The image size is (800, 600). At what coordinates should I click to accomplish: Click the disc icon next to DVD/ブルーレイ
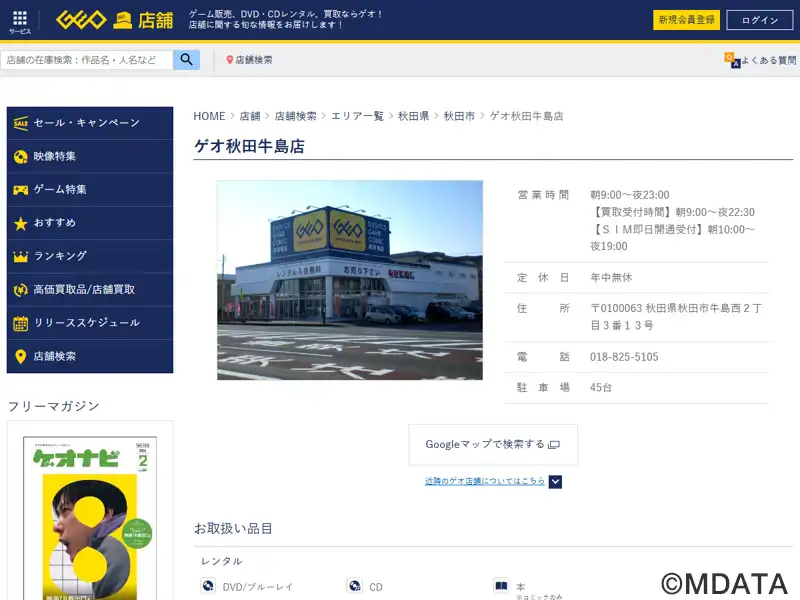[208, 585]
